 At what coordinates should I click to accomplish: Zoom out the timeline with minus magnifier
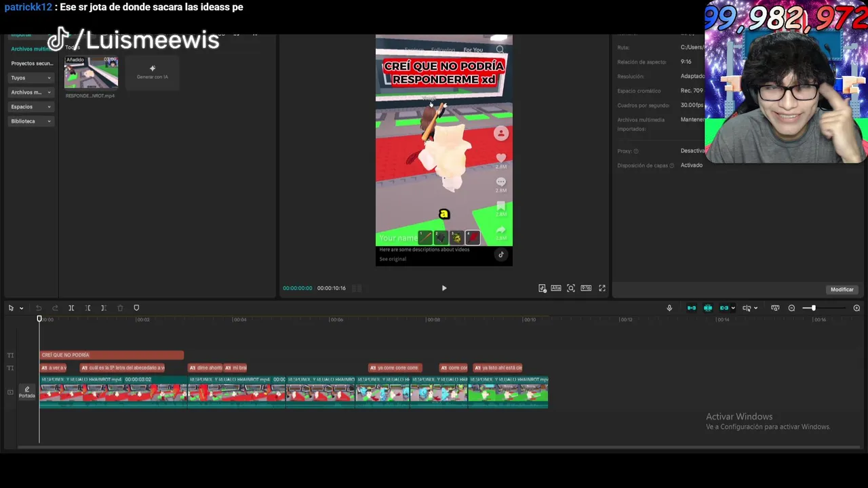coord(791,308)
